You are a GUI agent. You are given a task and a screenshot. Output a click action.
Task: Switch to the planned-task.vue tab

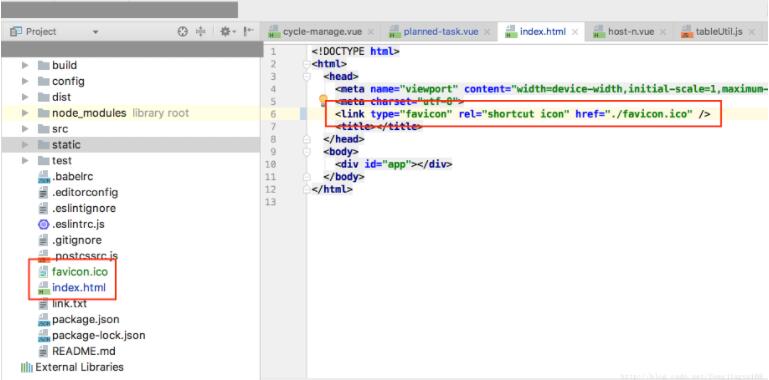(x=441, y=32)
